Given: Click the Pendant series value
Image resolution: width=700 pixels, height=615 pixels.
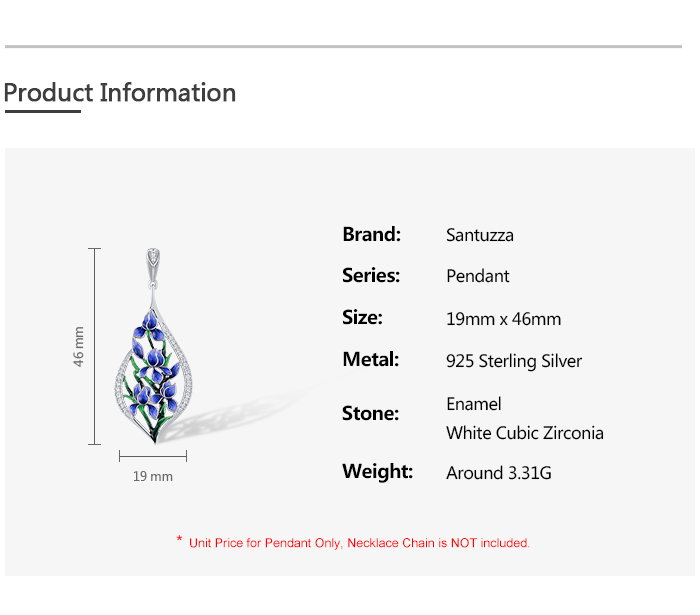Looking at the screenshot, I should pyautogui.click(x=477, y=277).
